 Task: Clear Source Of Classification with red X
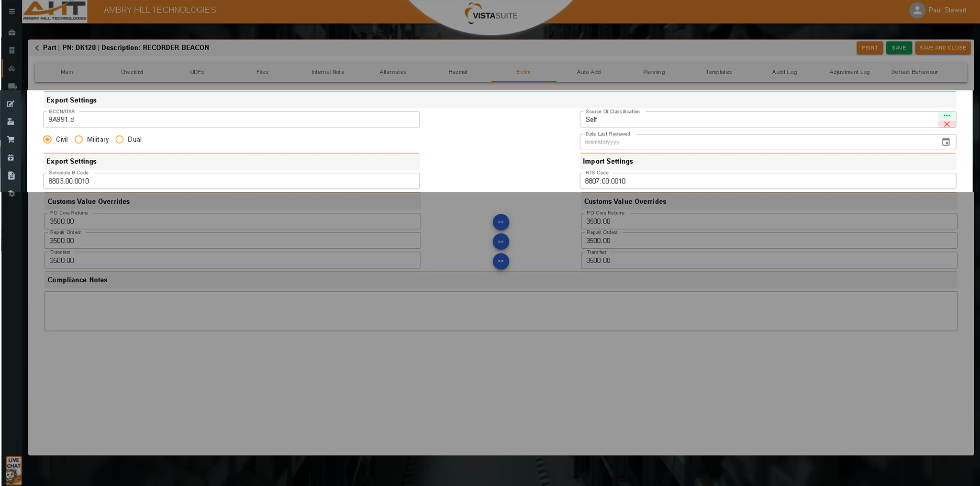pos(947,124)
